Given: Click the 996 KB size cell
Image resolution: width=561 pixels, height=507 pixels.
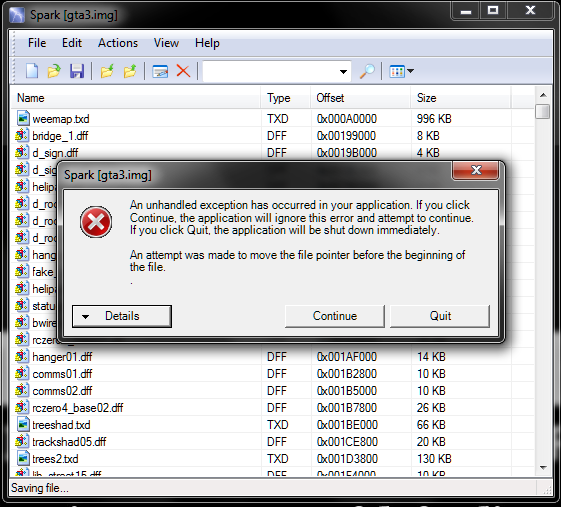Looking at the screenshot, I should (x=434, y=118).
